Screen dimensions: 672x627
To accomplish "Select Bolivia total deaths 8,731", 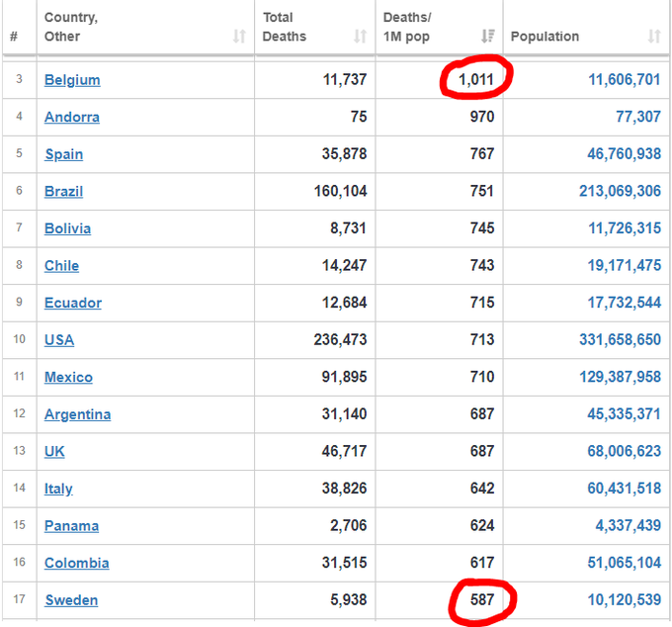I will click(349, 228).
